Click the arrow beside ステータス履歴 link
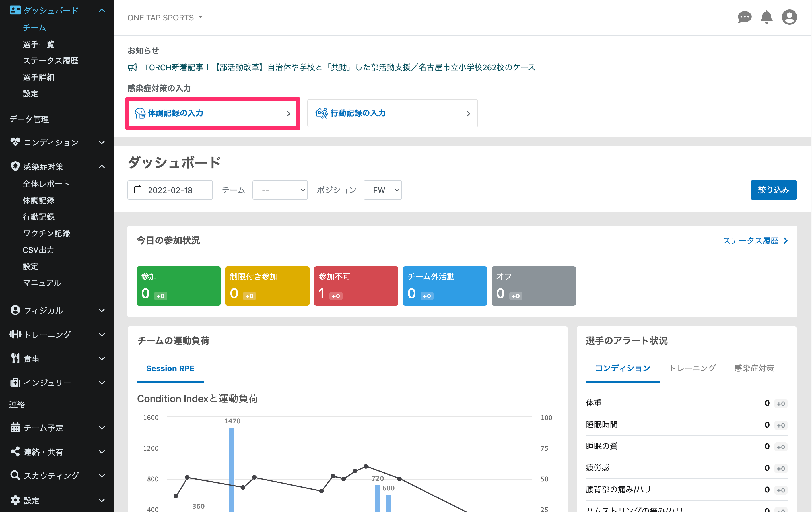This screenshot has width=812, height=512. [x=785, y=241]
